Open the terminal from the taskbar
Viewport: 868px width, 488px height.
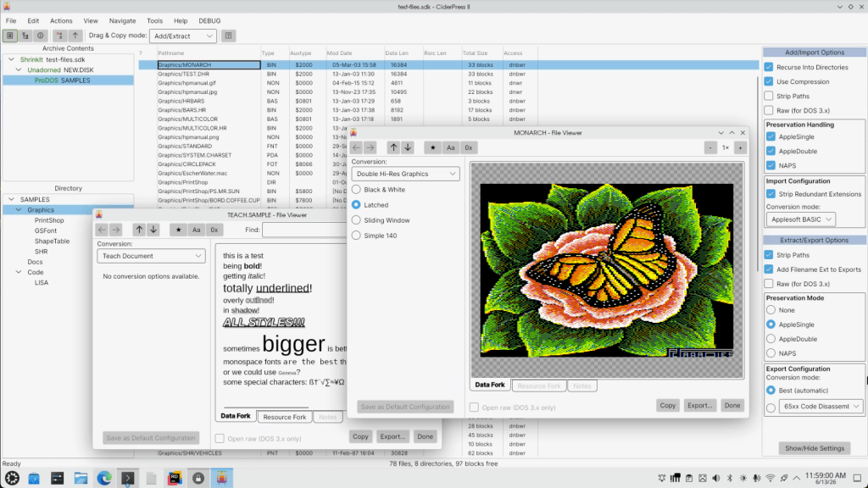coord(128,478)
